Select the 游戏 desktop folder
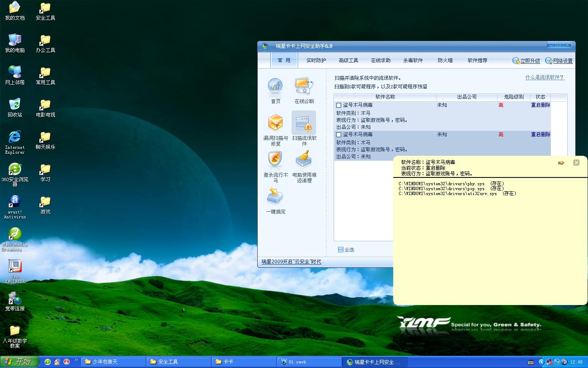 coord(45,205)
